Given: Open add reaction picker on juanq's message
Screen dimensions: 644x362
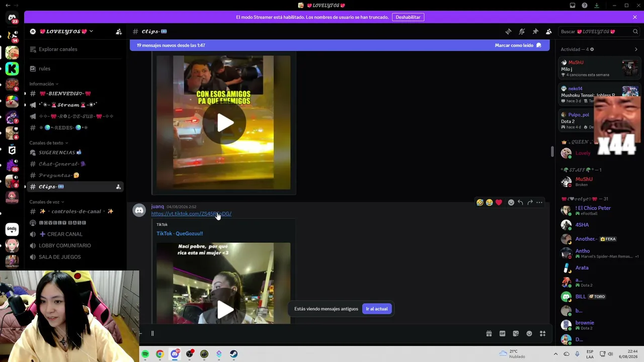Looking at the screenshot, I should pyautogui.click(x=511, y=203).
